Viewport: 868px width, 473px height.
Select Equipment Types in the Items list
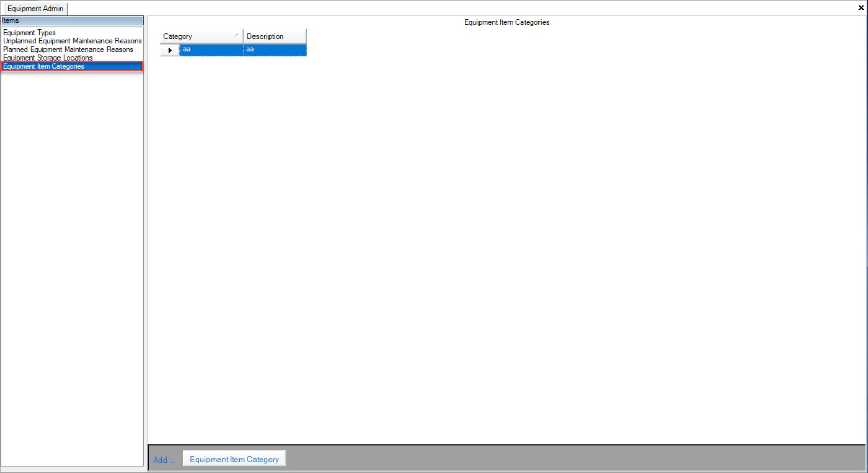29,33
